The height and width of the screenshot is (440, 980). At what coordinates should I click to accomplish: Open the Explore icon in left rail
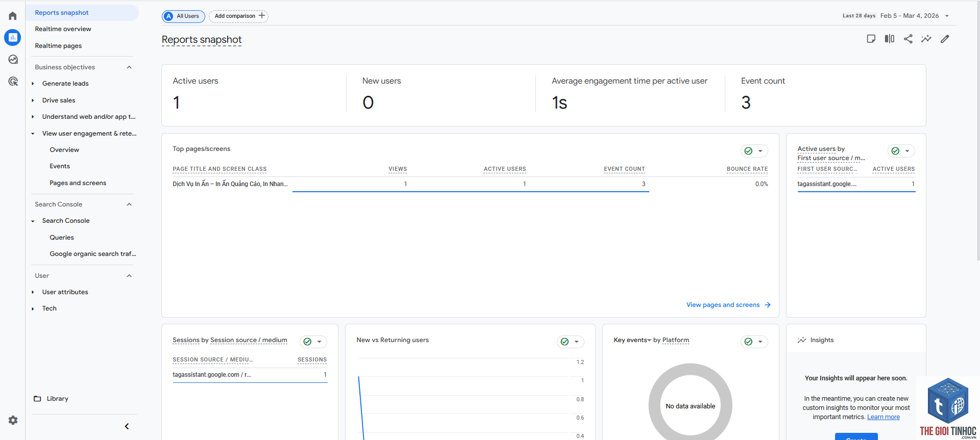click(x=13, y=59)
